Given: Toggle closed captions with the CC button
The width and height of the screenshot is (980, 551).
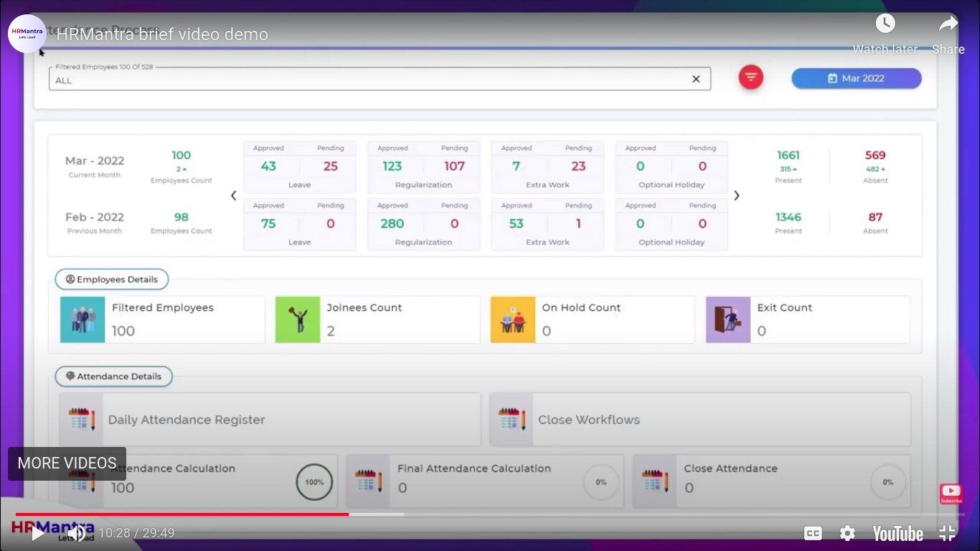Looking at the screenshot, I should coord(813,533).
